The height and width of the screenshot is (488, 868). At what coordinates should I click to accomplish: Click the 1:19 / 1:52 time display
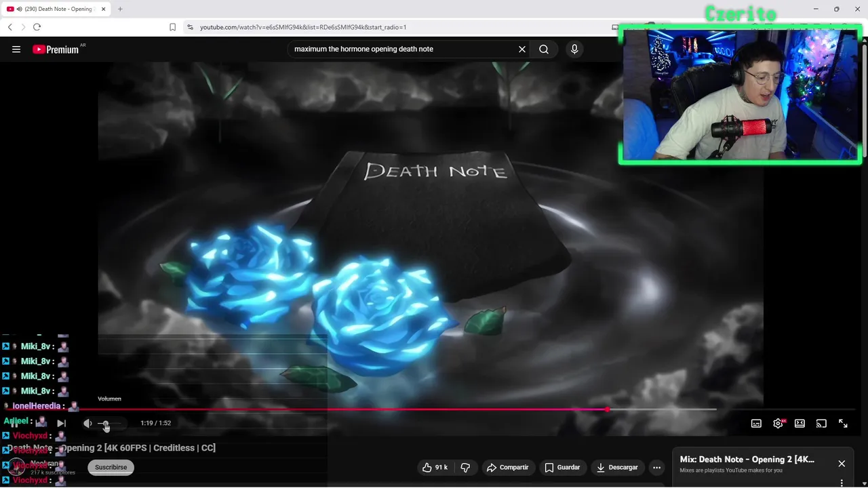(155, 423)
